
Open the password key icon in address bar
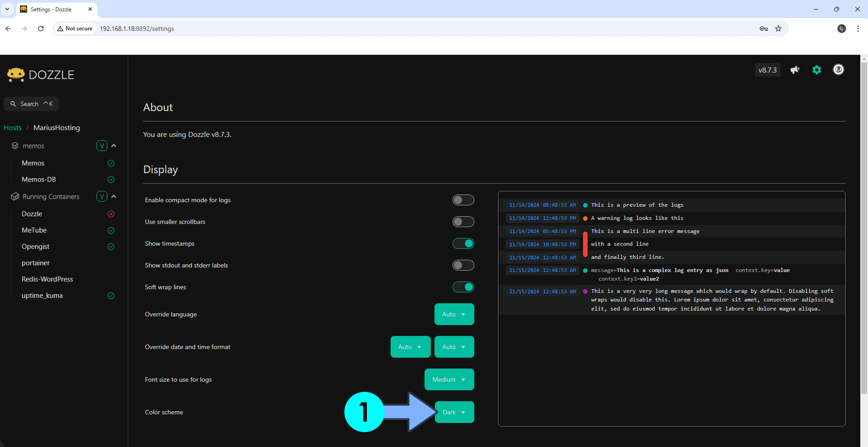coord(764,29)
